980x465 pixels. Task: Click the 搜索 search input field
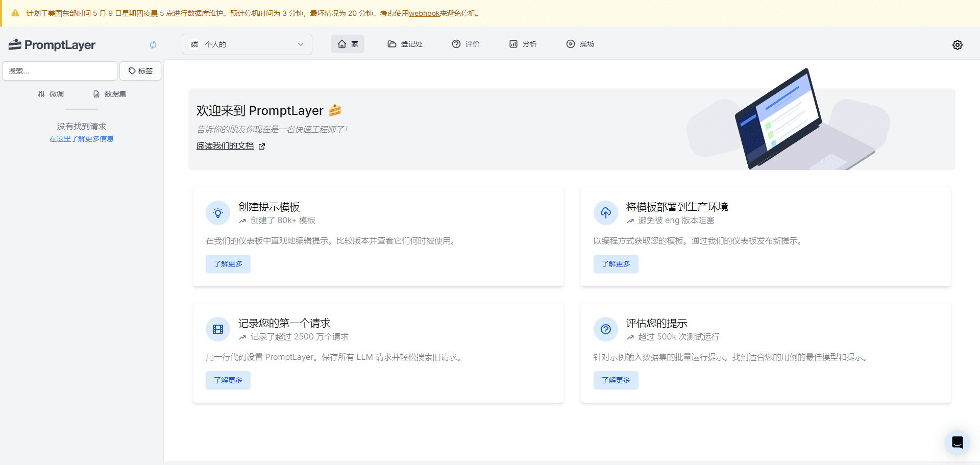[x=60, y=71]
